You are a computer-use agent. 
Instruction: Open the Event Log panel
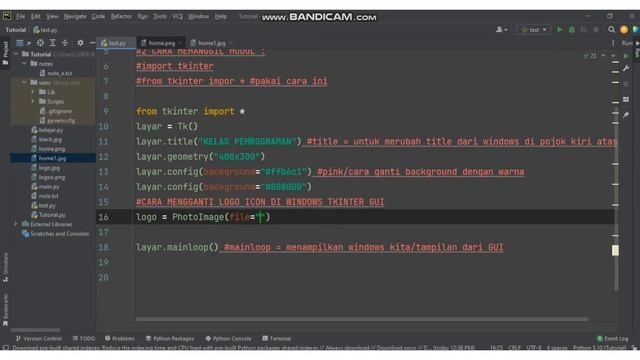coord(613,338)
